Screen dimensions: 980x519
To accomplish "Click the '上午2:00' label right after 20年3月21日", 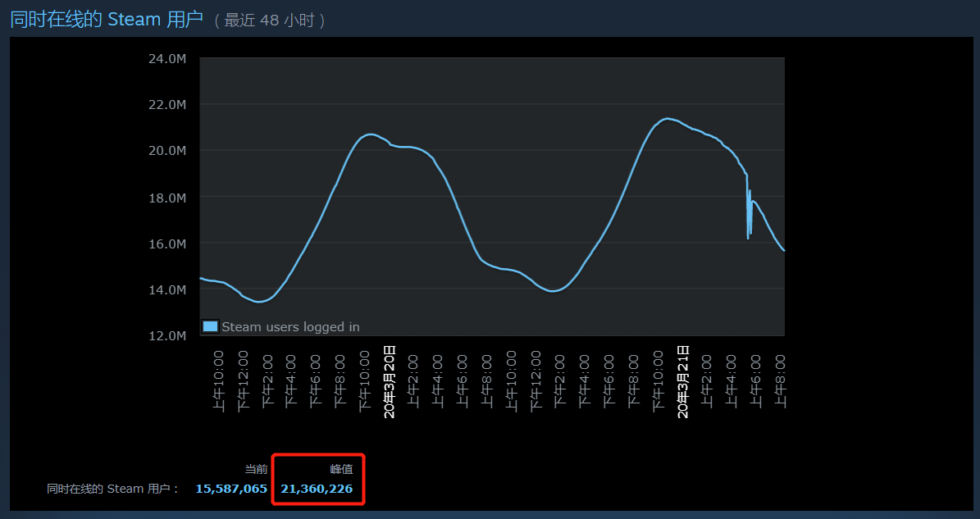I will (x=707, y=381).
